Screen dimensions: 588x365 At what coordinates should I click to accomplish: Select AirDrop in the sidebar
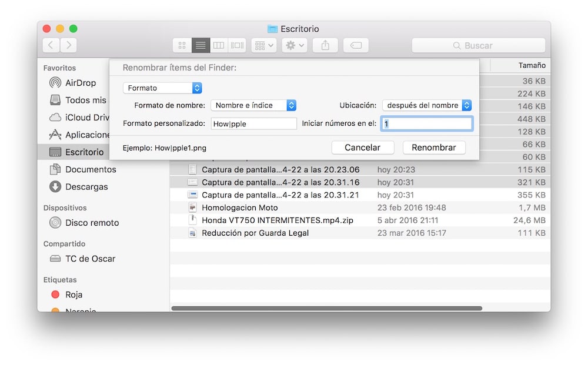(x=80, y=83)
